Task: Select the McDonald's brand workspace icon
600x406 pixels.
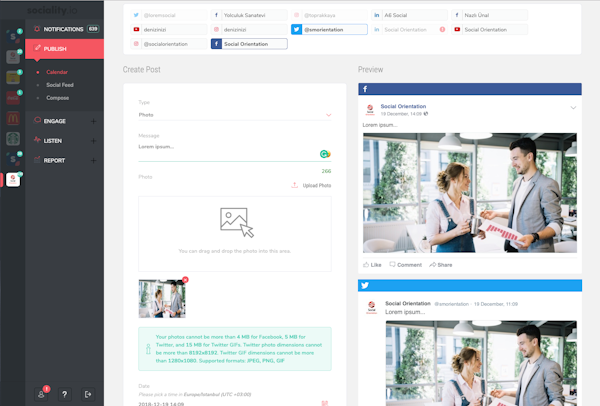Action: pos(13,118)
